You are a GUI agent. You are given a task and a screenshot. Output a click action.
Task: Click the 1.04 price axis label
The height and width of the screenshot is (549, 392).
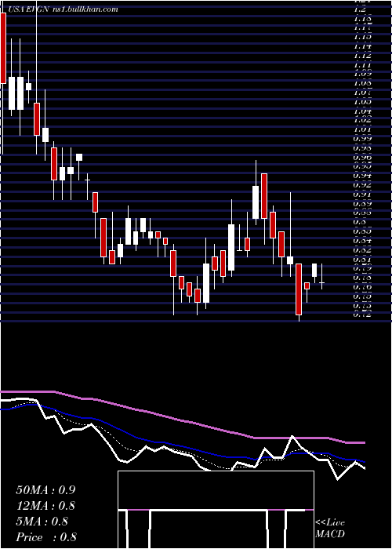pos(362,111)
